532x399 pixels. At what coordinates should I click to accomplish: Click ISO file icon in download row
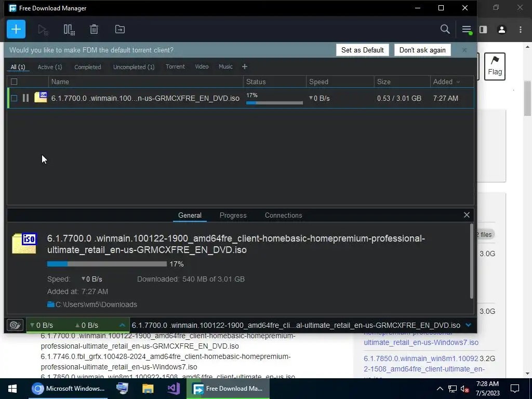coord(41,97)
